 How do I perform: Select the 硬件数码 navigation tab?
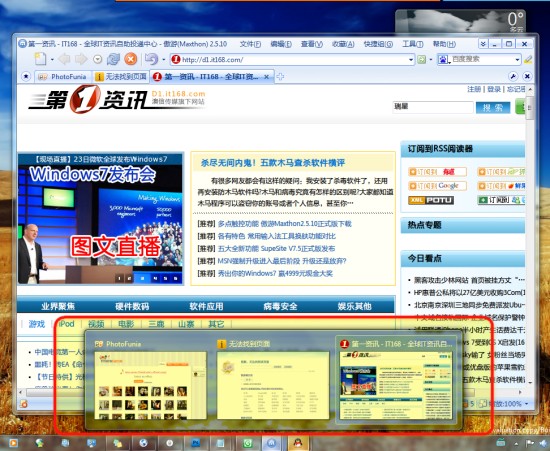point(132,306)
